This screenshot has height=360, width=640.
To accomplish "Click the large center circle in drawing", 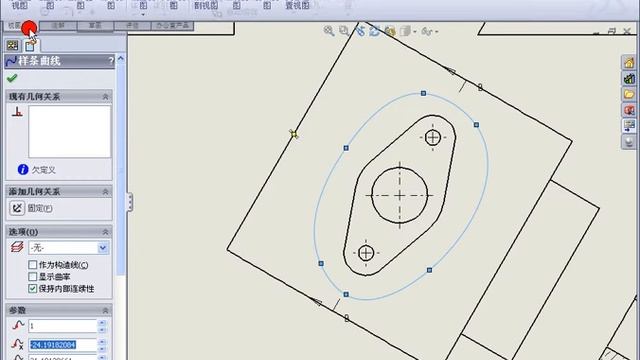I will (x=400, y=195).
